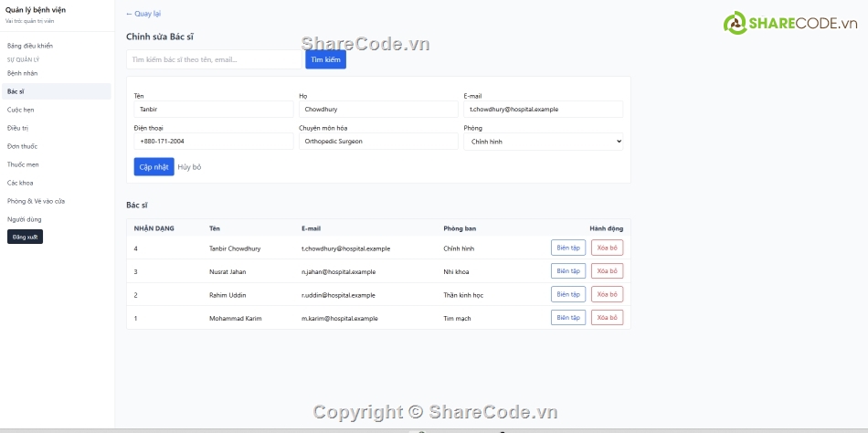This screenshot has height=433, width=868.
Task: Click the Nusrat Jahan name cell
Action: point(228,272)
